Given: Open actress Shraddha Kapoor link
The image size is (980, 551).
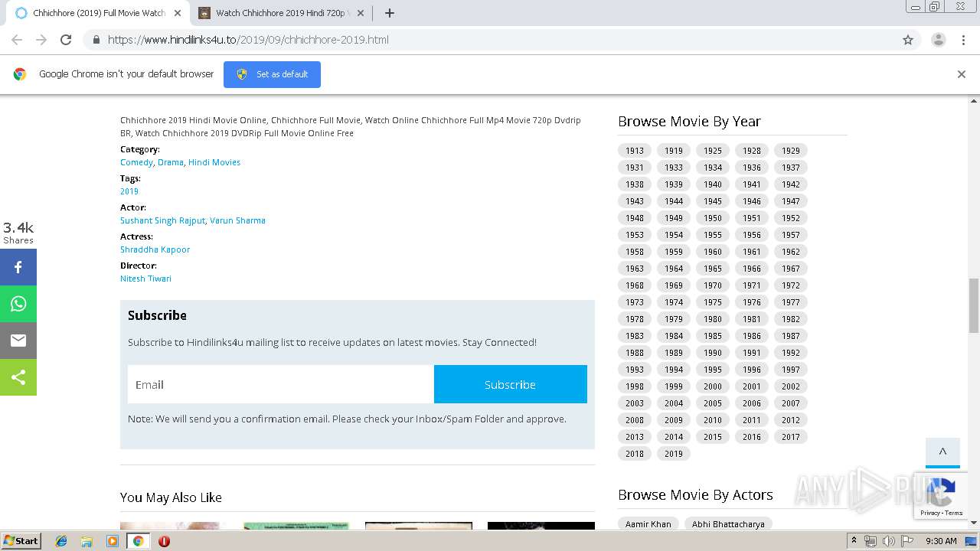Looking at the screenshot, I should pos(155,249).
